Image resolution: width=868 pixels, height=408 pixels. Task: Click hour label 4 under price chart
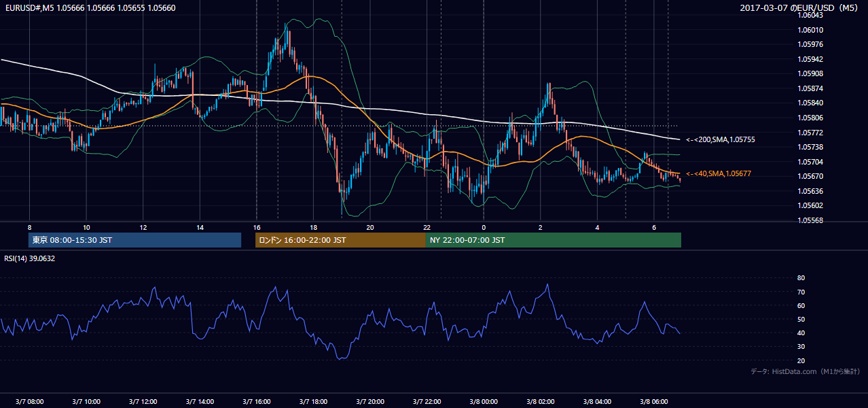597,227
